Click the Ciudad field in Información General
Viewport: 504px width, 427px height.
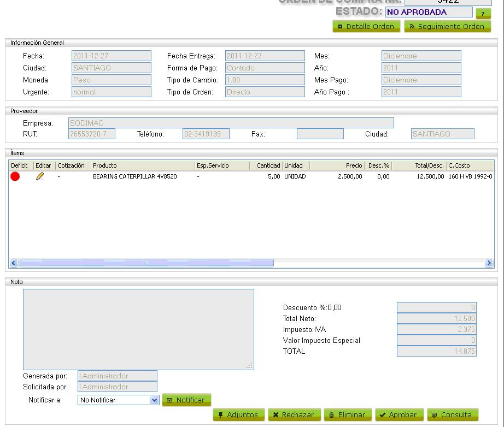point(111,68)
